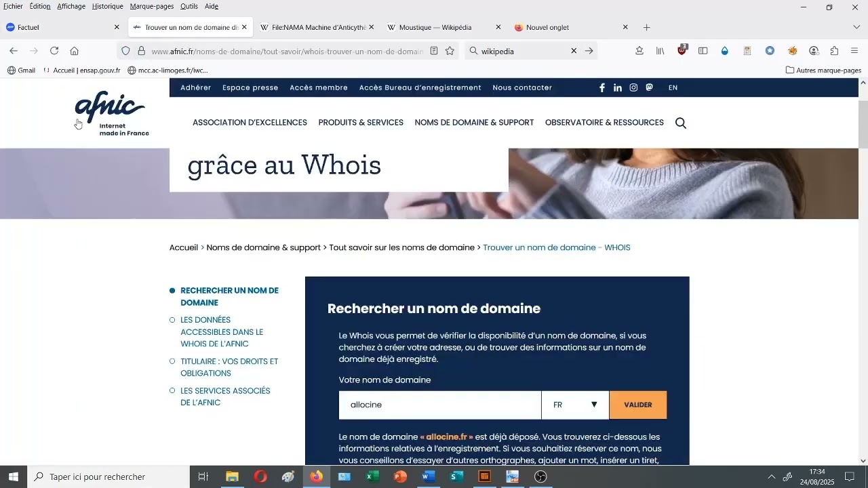Image resolution: width=868 pixels, height=488 pixels.
Task: Open Windows notification center
Action: [850, 477]
